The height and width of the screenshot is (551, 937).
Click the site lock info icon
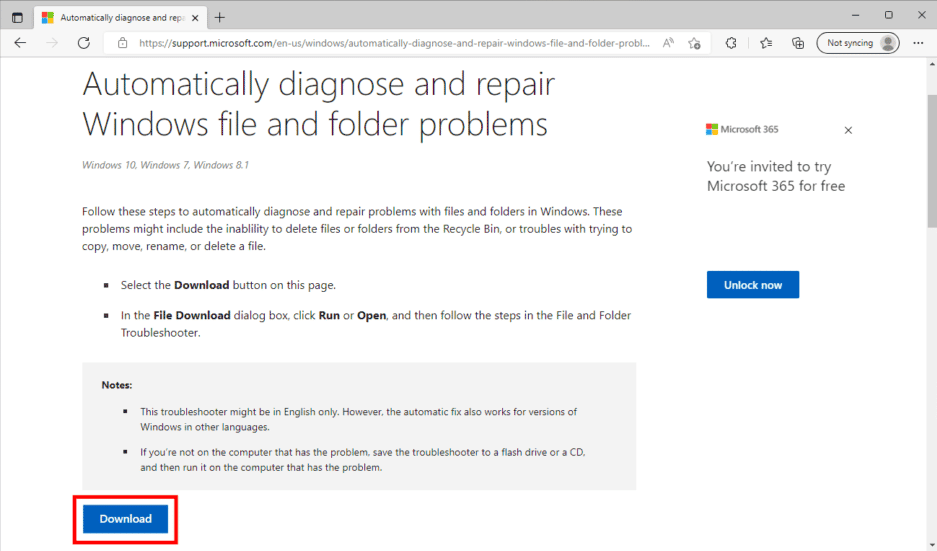123,43
